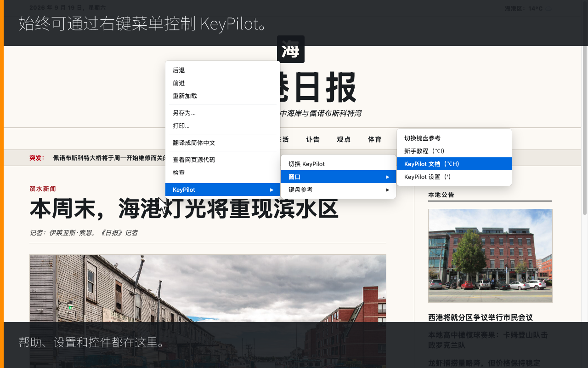Select the 打印... menu entry

pyautogui.click(x=223, y=126)
